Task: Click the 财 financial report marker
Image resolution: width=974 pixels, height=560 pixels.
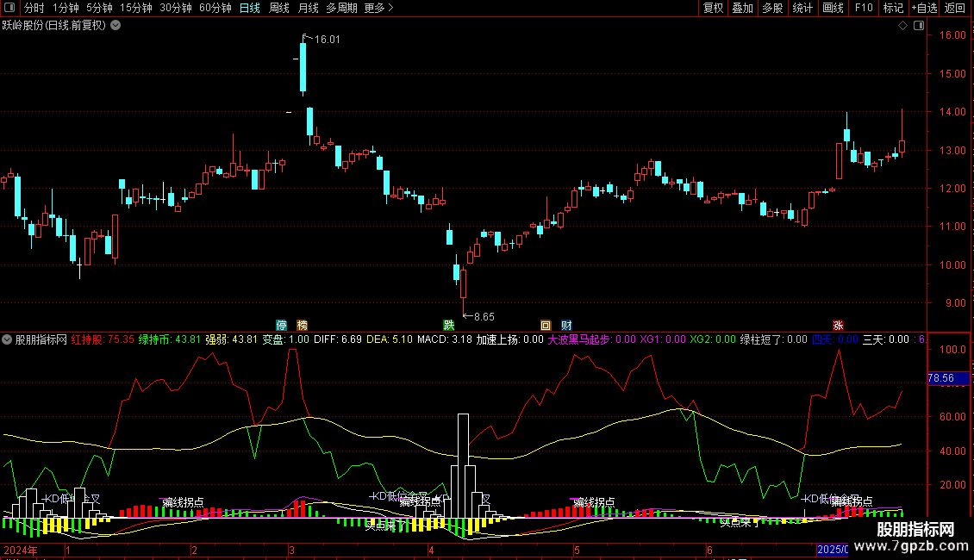Action: pyautogui.click(x=566, y=326)
